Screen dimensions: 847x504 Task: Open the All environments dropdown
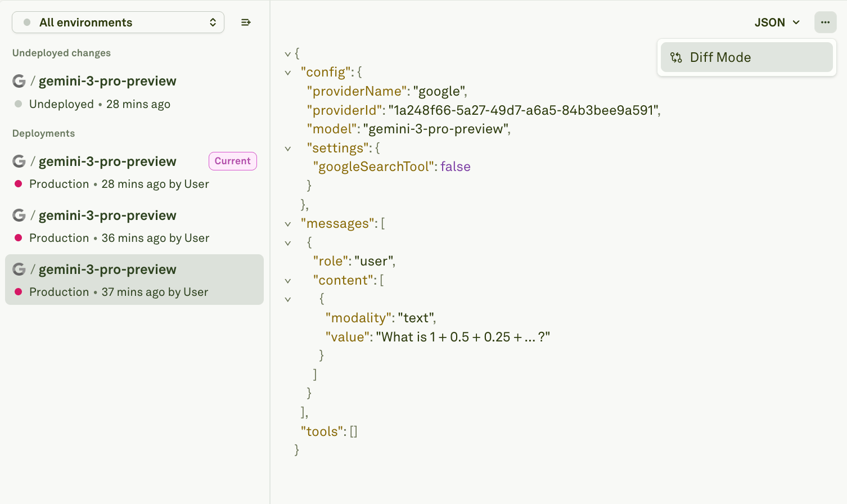coord(118,22)
